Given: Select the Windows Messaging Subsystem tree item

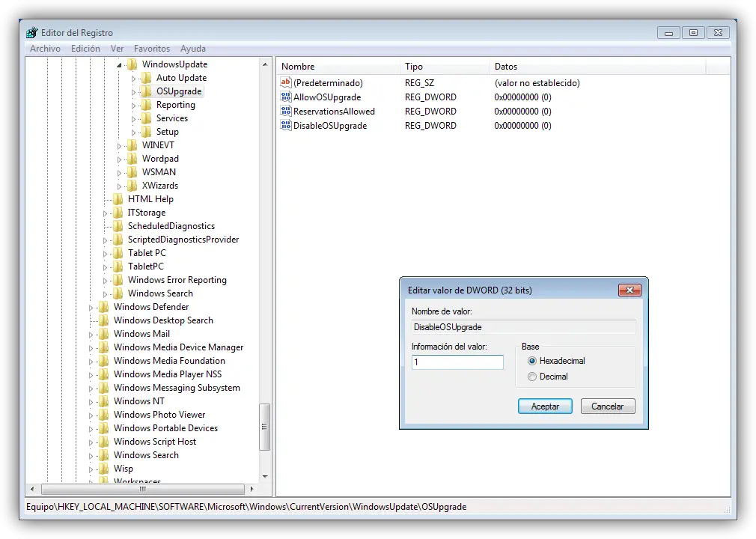Looking at the screenshot, I should point(177,388).
